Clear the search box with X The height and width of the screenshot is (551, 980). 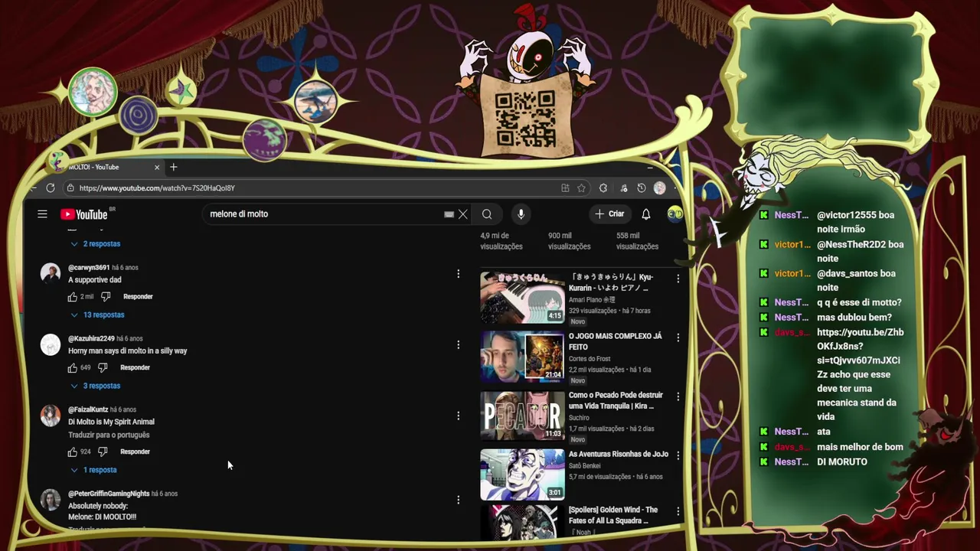tap(463, 214)
